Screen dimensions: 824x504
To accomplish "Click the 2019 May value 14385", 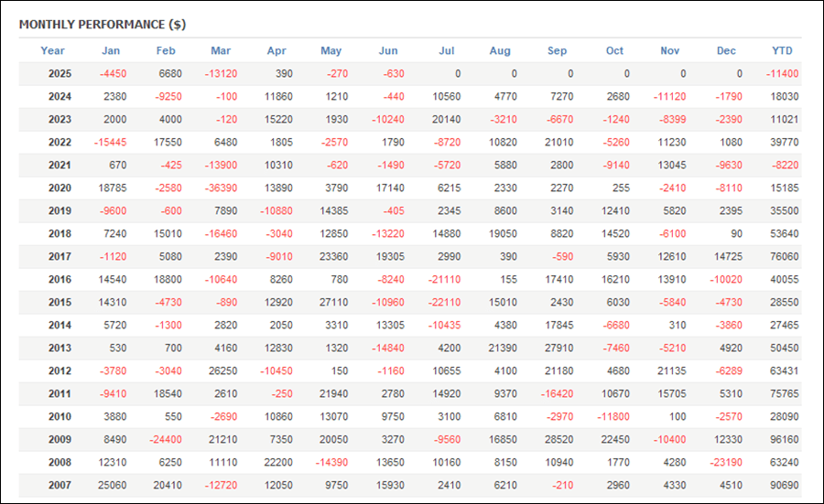I will click(x=333, y=210).
